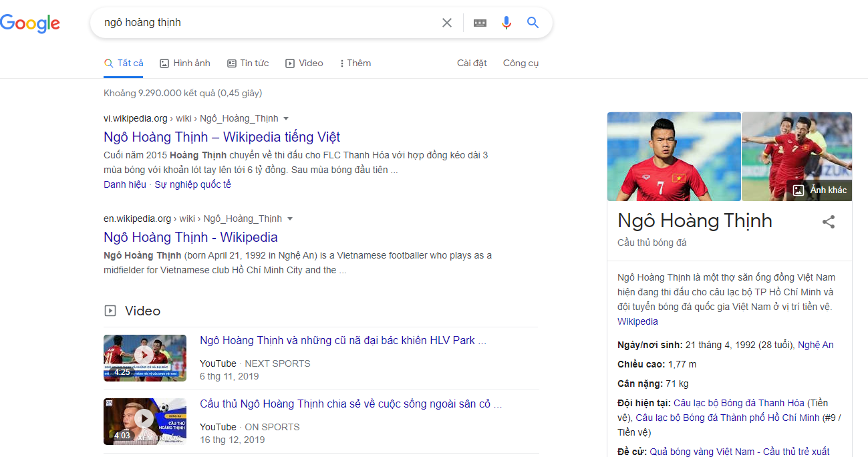Play the 4:25 NEXT SPORTS video thumbnail
The width and height of the screenshot is (868, 457).
[x=145, y=358]
